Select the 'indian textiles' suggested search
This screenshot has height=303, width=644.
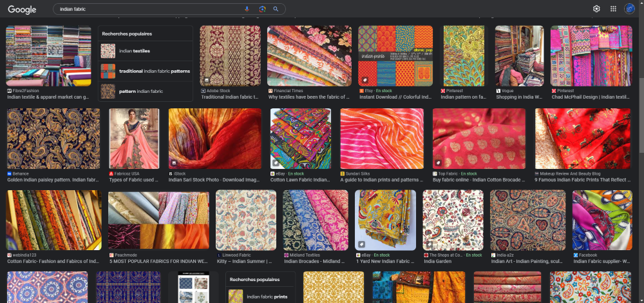point(146,51)
